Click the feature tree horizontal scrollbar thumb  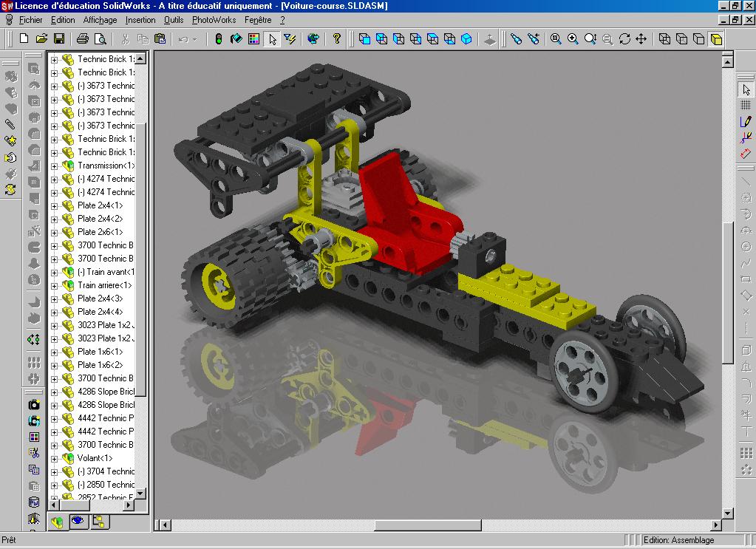point(75,505)
